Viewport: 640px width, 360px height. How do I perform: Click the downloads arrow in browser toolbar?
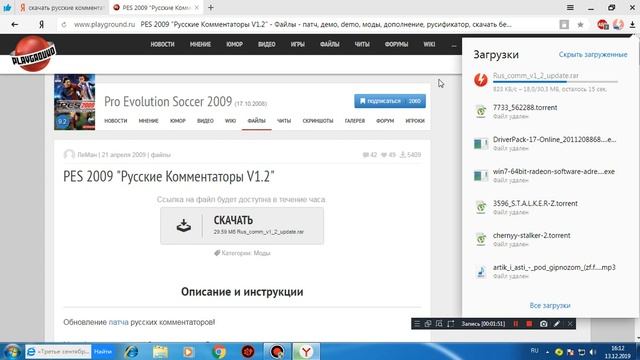[x=632, y=24]
